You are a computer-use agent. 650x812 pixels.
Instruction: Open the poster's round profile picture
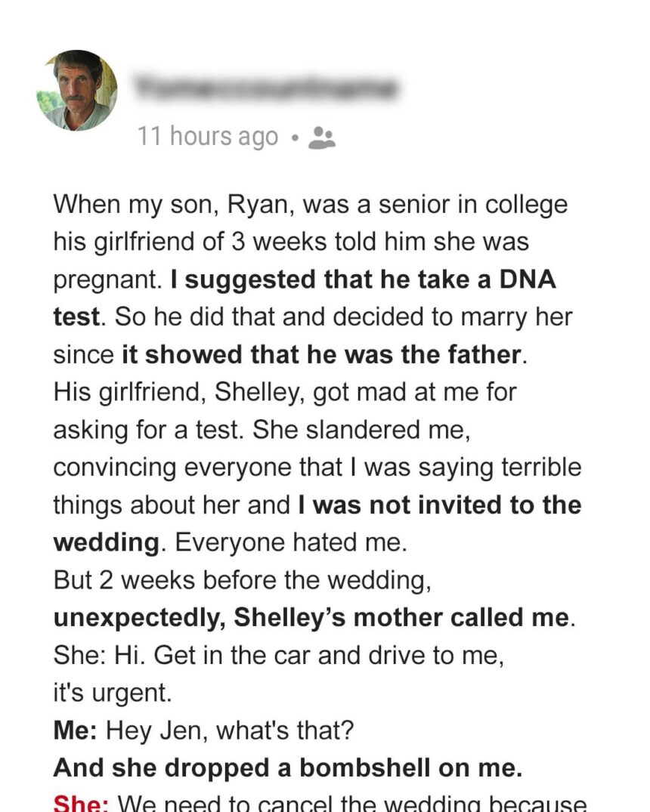click(x=76, y=91)
